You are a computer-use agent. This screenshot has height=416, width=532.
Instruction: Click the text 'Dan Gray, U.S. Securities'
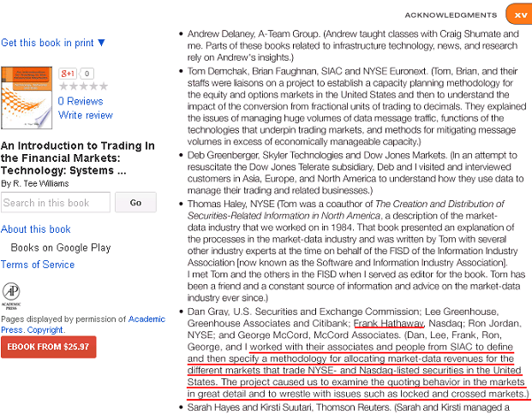(x=251, y=312)
